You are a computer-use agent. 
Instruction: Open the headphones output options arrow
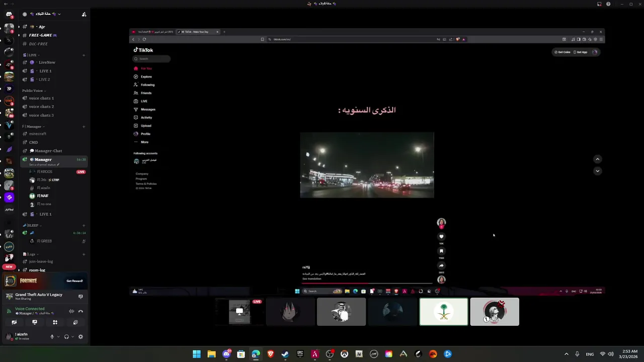[x=73, y=337]
